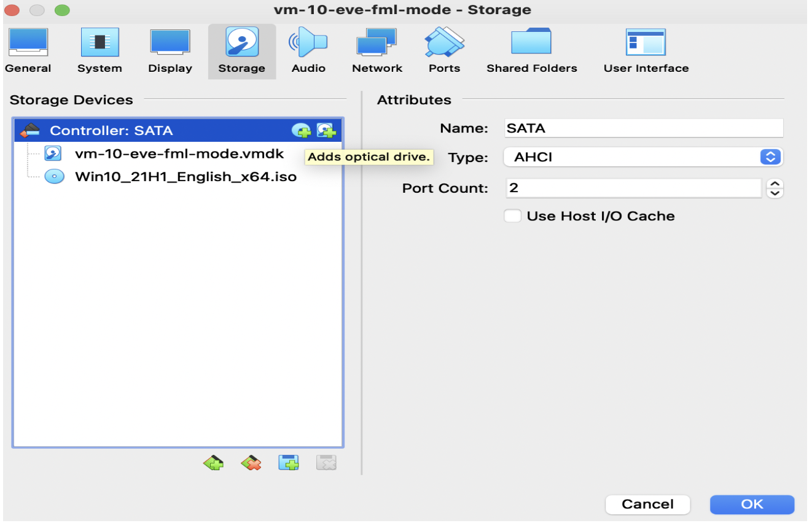
Task: Enable Use Host I/O Cache
Action: pyautogui.click(x=513, y=215)
